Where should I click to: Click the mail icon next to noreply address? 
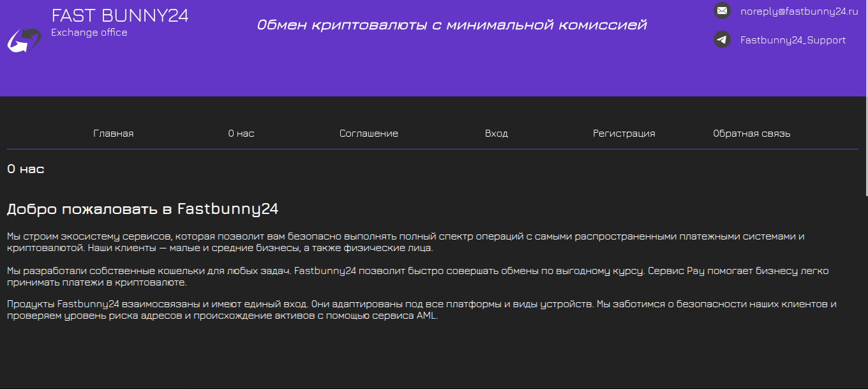click(x=722, y=11)
